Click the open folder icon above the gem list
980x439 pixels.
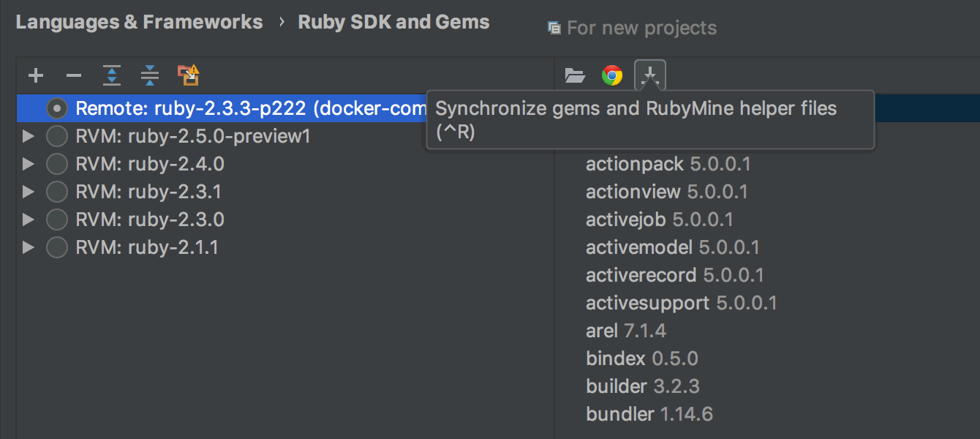tap(576, 75)
